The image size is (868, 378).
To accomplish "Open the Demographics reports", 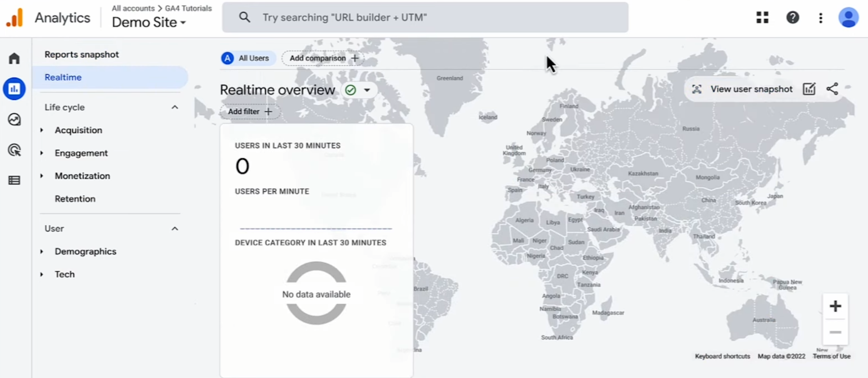I will [x=86, y=252].
